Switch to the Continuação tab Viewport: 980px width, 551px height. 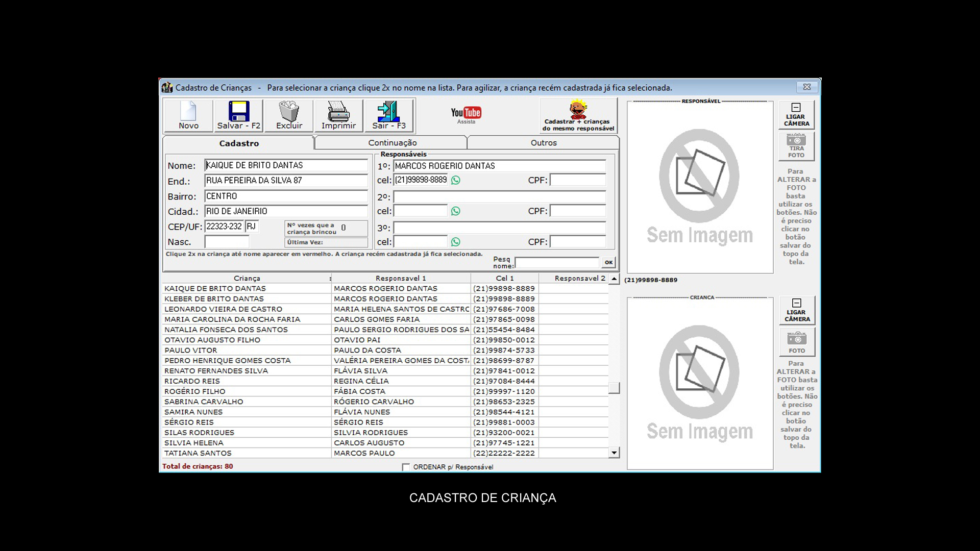[x=392, y=143]
